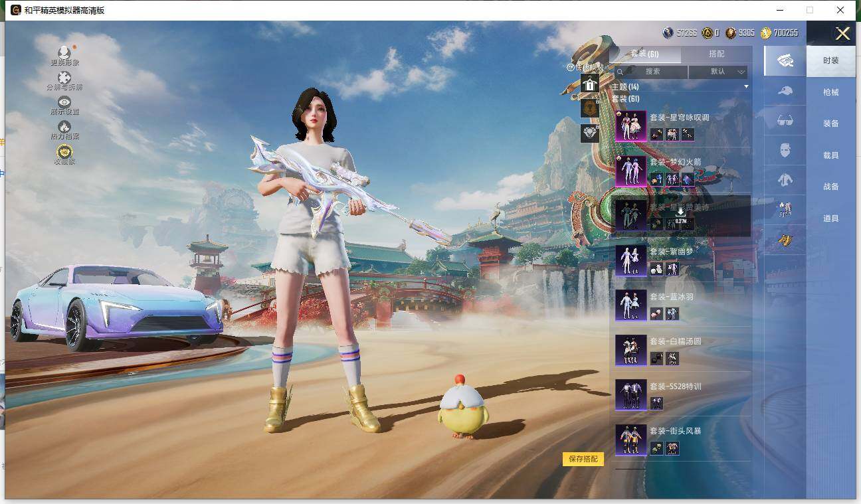This screenshot has width=861, height=504.
Task: Open the shirt icon for 战备 category
Action: 784,179
